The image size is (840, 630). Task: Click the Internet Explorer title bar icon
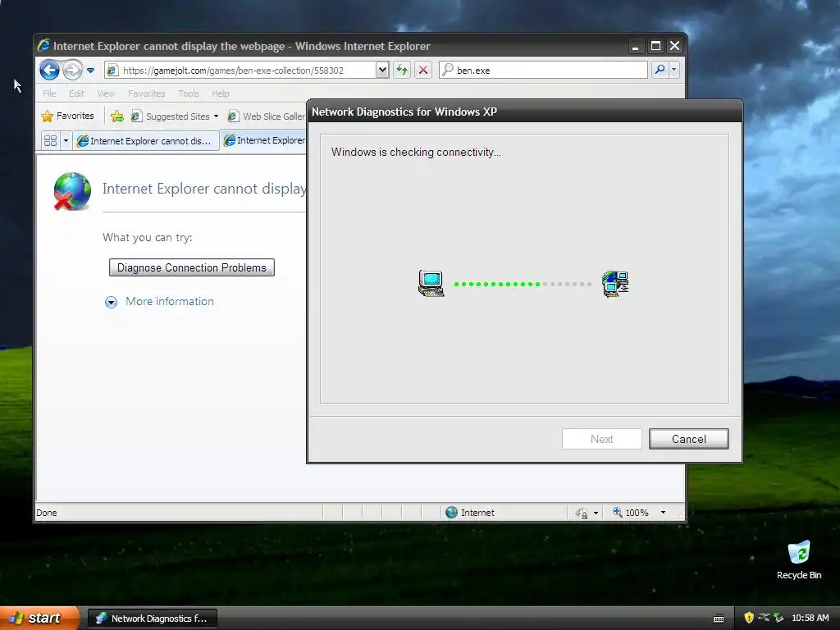click(44, 46)
